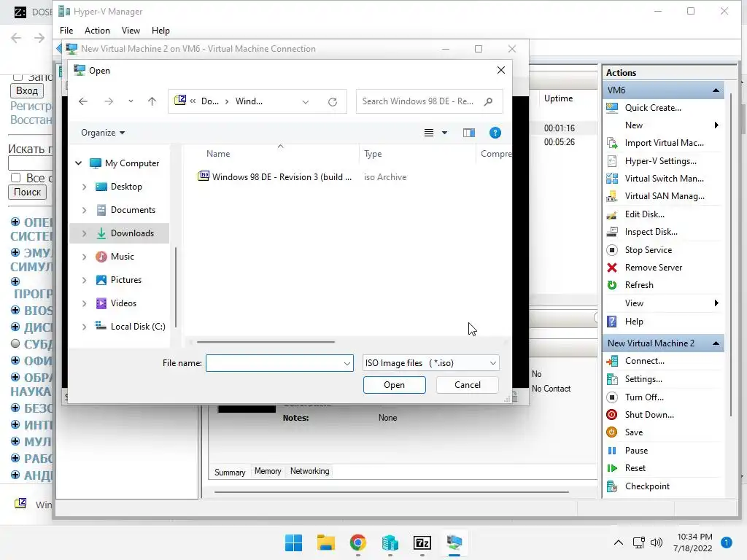This screenshot has width=747, height=560.
Task: Click Turn Off icon
Action: pos(612,397)
